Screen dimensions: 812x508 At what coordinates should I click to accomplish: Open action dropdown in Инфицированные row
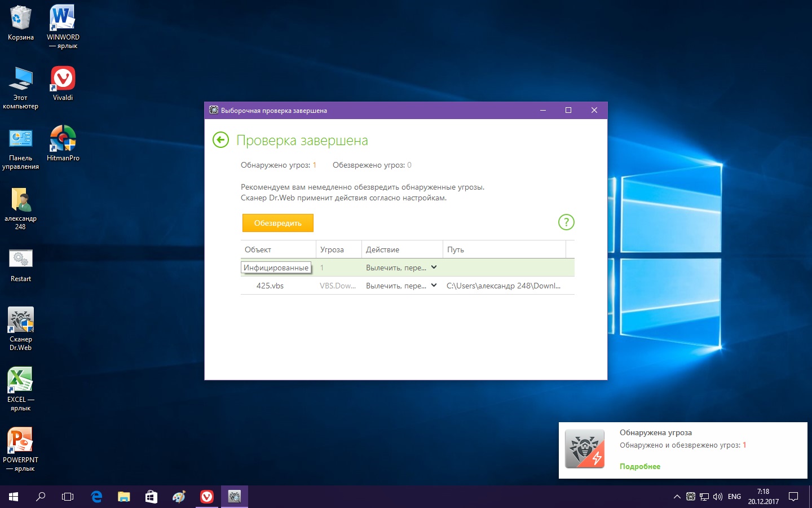[434, 267]
